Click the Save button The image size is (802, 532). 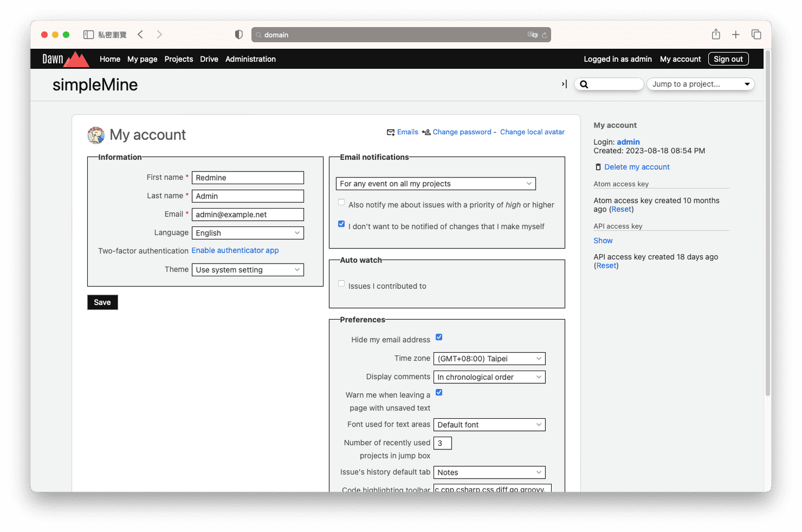[x=102, y=302]
